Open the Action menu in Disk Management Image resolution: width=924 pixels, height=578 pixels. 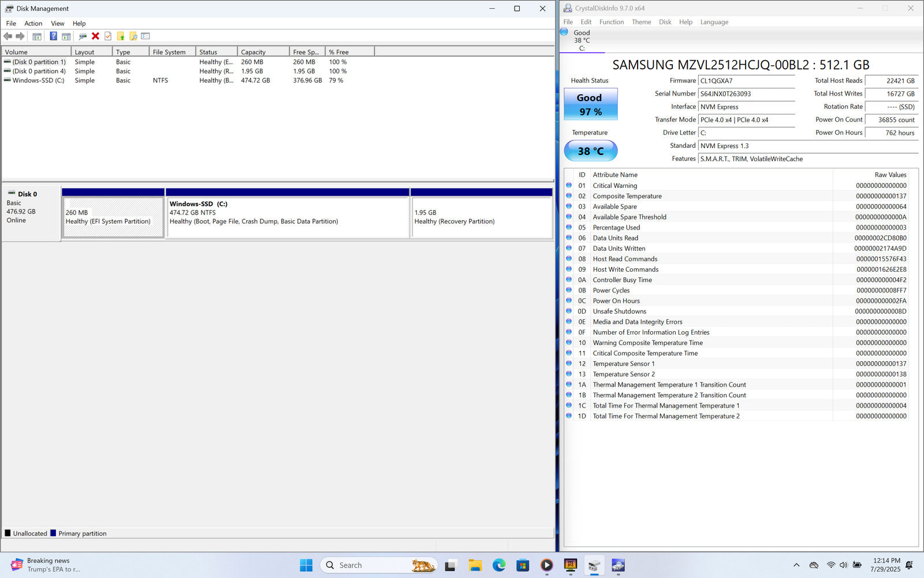coord(33,24)
